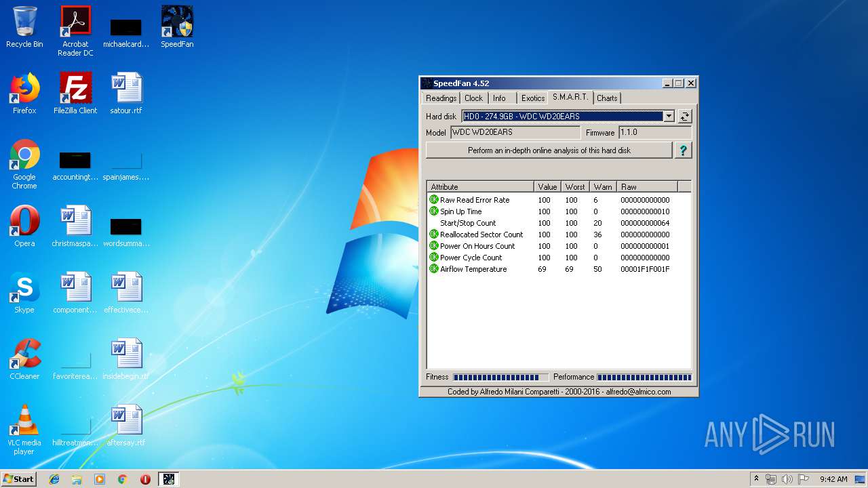
Task: Perform an in-depth online analysis button
Action: 549,150
